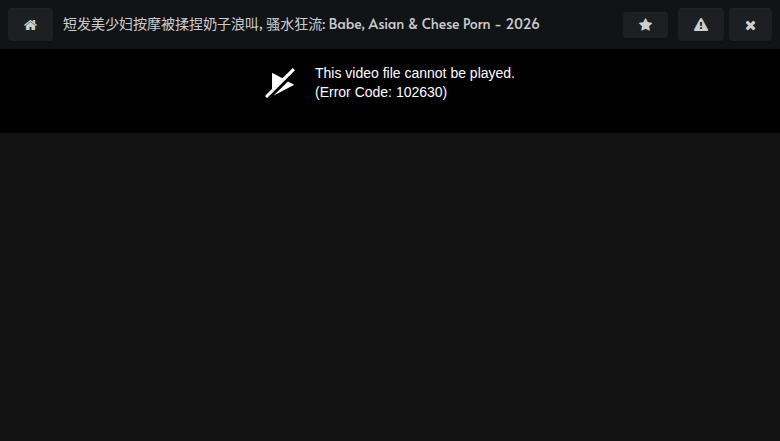780x441 pixels.
Task: Close the player with the X icon
Action: [750, 25]
